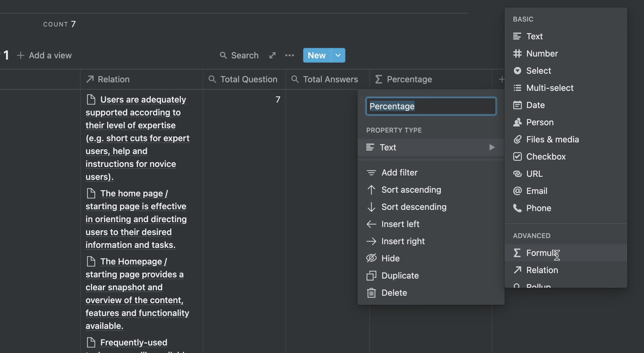Click Add a view
The height and width of the screenshot is (353, 644).
pyautogui.click(x=45, y=55)
